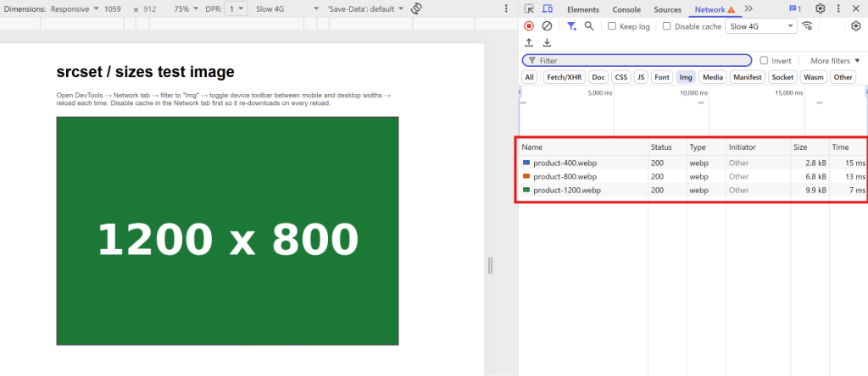This screenshot has height=376, width=868.
Task: Enable the Disable cache checkbox
Action: click(x=666, y=26)
